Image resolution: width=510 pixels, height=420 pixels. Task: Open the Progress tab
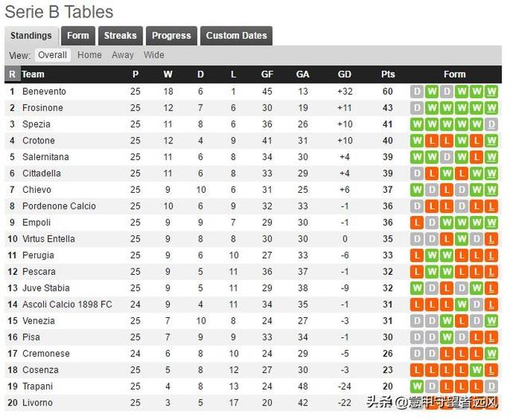tap(171, 35)
